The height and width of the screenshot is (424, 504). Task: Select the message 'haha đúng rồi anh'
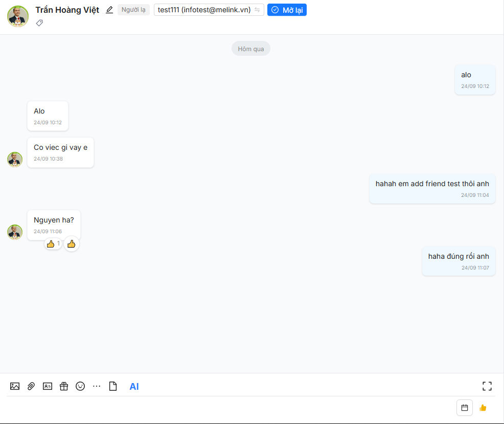click(459, 261)
